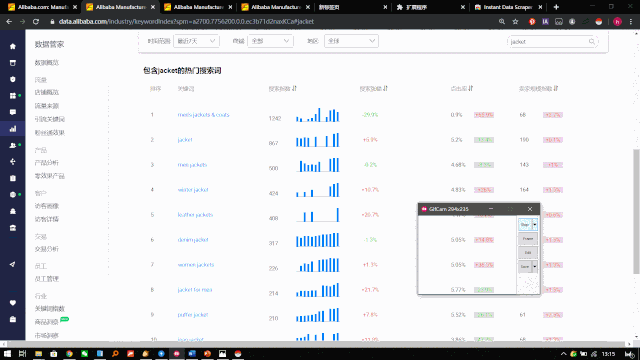
Task: Sort by the click rate column arrow
Action: tap(471, 88)
